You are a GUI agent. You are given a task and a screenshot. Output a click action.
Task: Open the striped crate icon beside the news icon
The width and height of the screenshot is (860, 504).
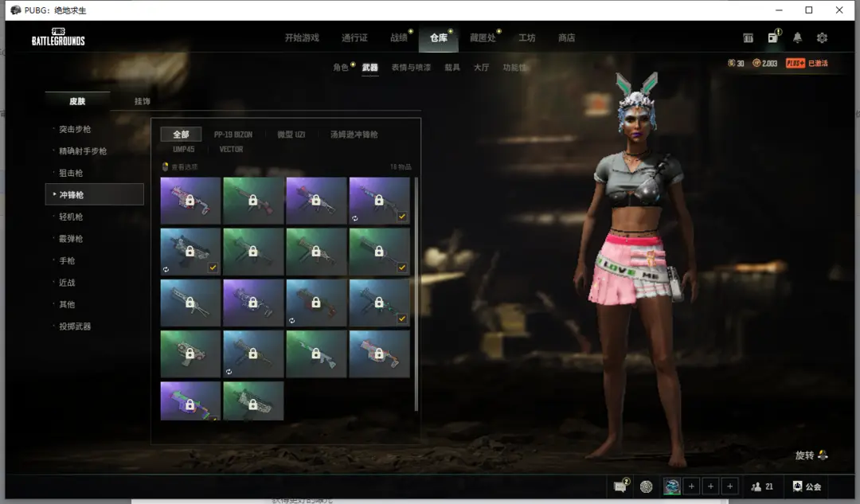[x=748, y=38]
